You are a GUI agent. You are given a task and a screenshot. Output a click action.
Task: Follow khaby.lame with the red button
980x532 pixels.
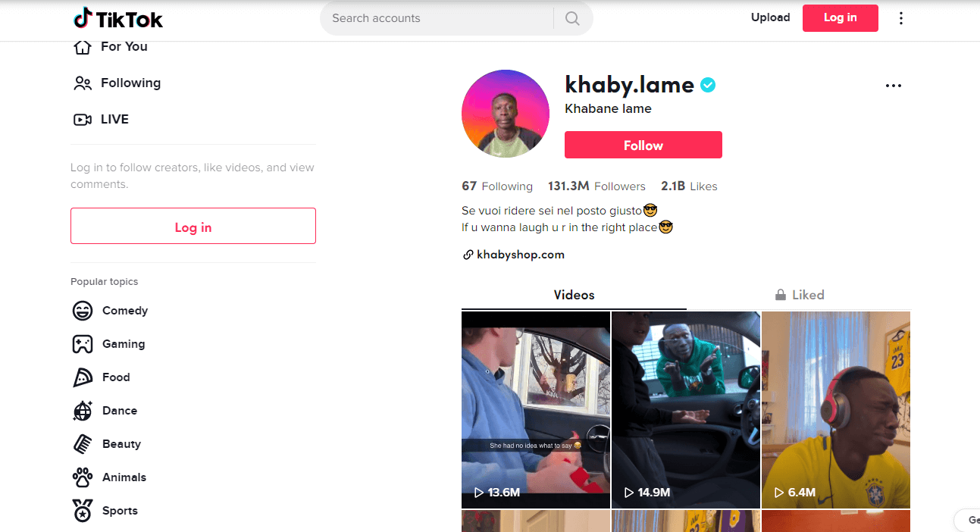pos(643,145)
